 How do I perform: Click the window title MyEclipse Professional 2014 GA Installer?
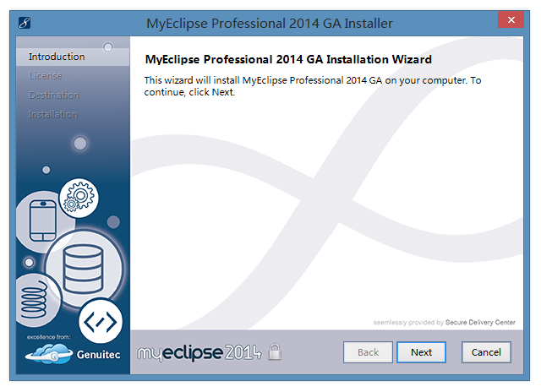click(x=270, y=24)
